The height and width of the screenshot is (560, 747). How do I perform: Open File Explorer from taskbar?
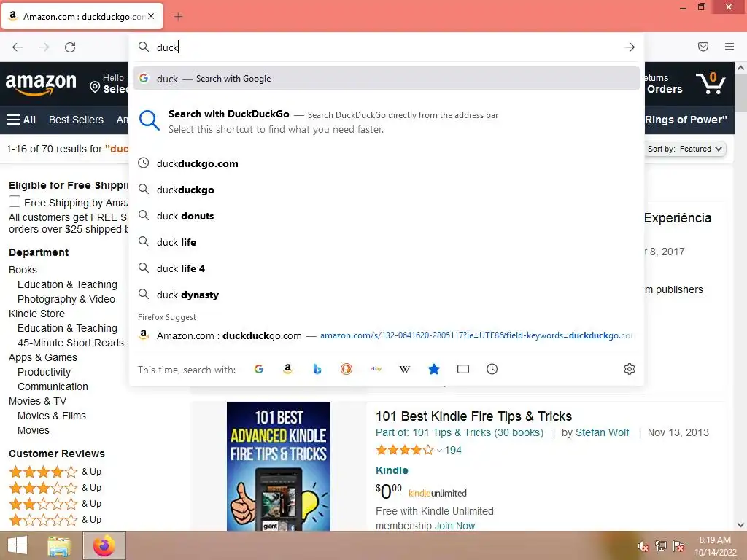coord(59,545)
